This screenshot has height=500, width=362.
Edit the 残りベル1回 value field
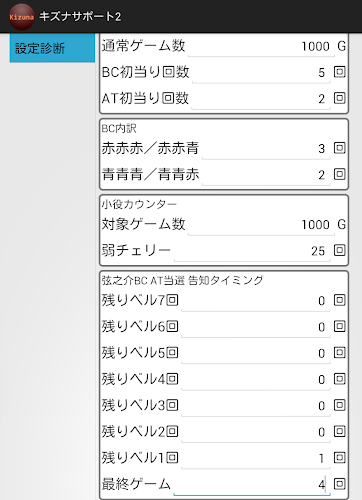point(256,458)
